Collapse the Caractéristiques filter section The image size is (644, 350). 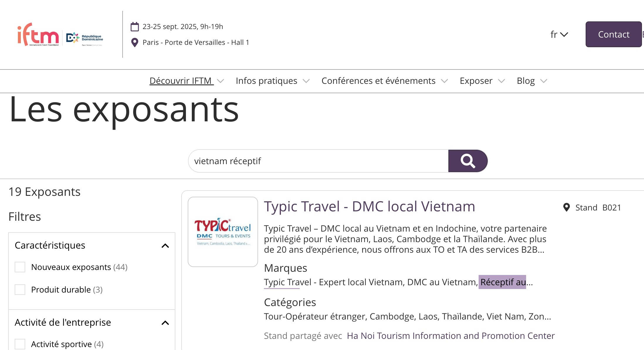point(165,246)
